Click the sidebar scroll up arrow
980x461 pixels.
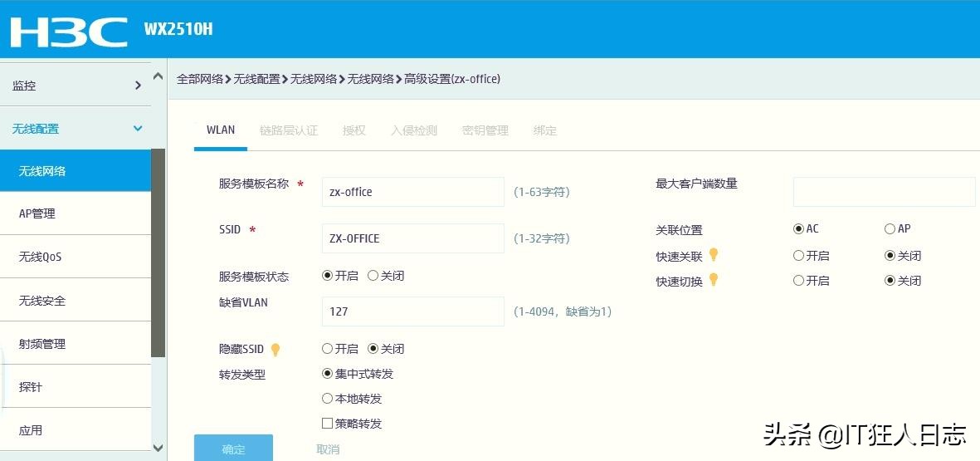pyautogui.click(x=158, y=76)
